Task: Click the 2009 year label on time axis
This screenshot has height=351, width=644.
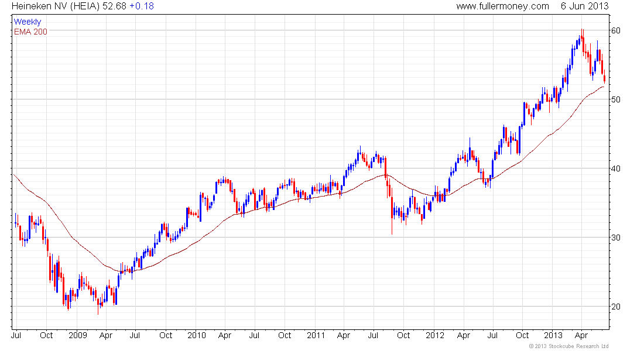Action: click(78, 335)
